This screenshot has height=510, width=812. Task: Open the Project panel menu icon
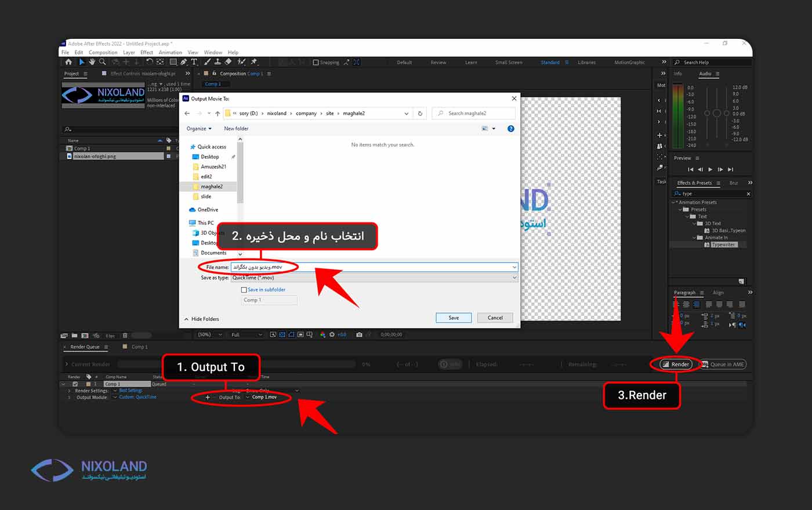point(85,74)
